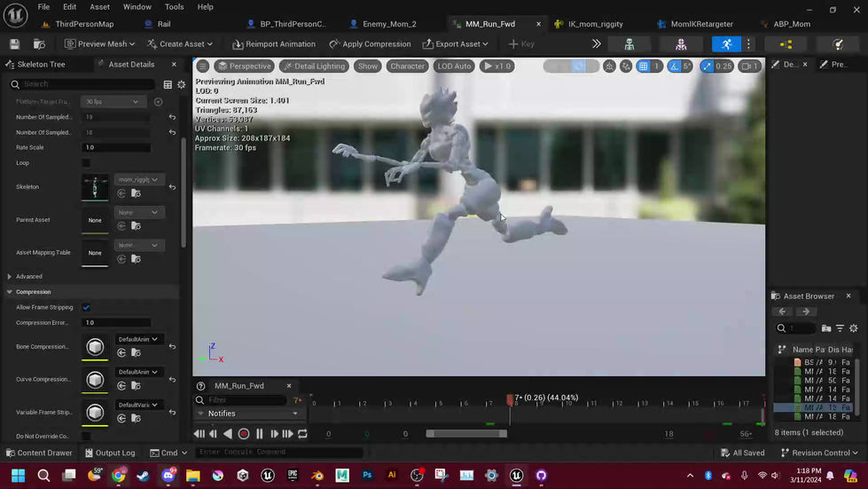The height and width of the screenshot is (489, 868).
Task: Open Browse to asset in Content Browser
Action: click(39, 43)
